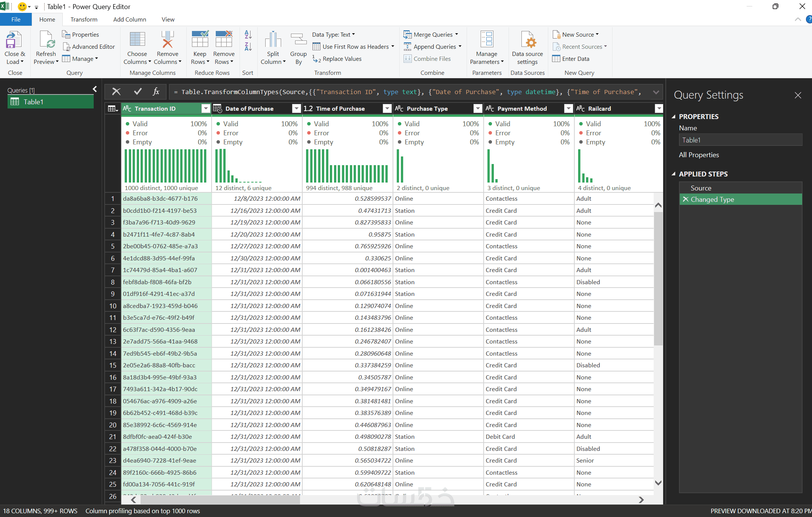Click the Group By icon

coord(299,40)
